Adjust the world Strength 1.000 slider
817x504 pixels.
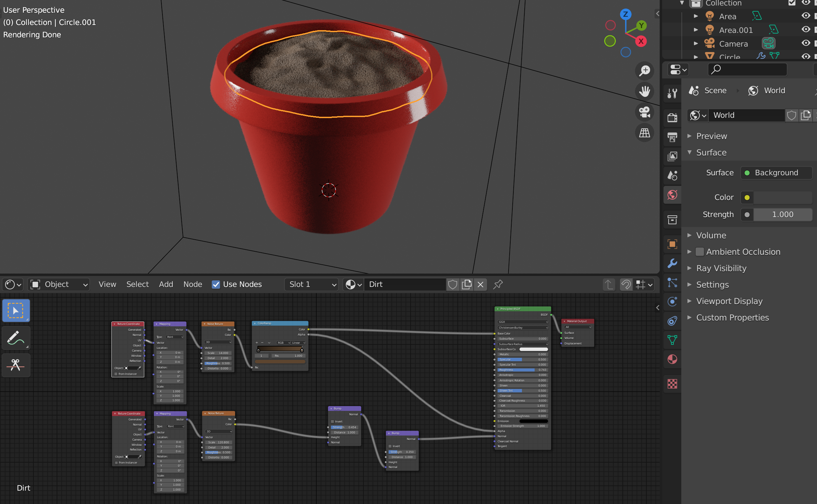coord(783,215)
